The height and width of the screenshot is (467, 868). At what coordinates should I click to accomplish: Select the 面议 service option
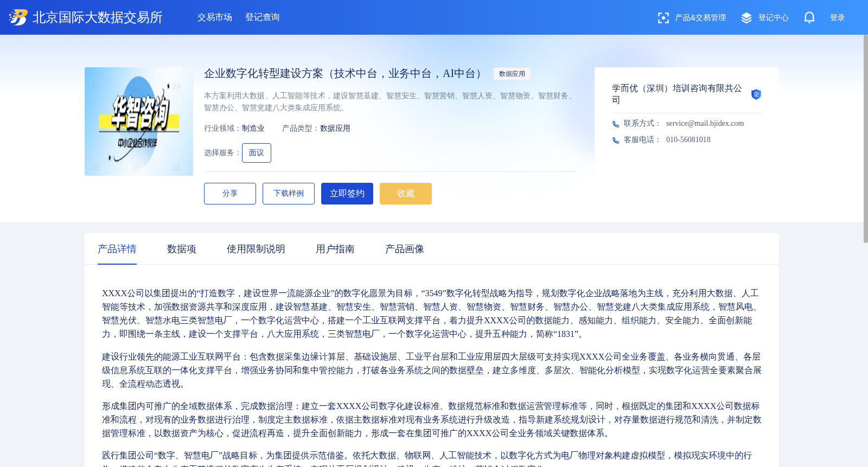point(257,153)
